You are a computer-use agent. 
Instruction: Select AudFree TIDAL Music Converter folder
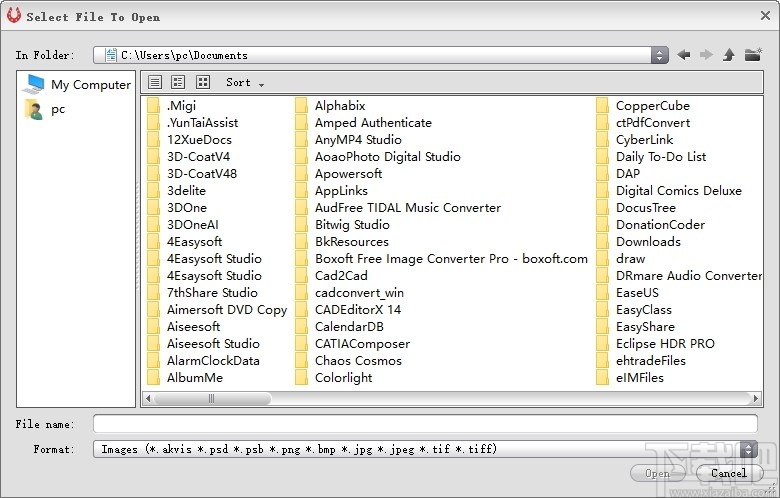click(x=398, y=207)
